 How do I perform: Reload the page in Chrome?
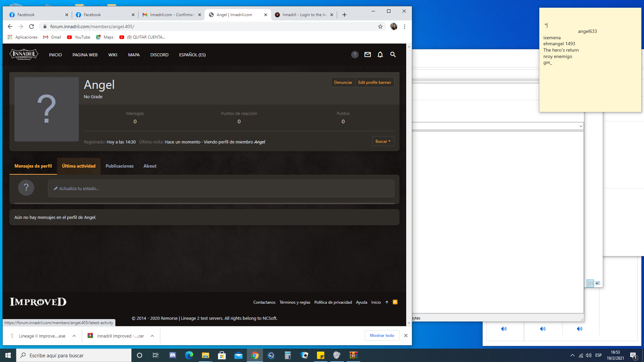coord(32,26)
